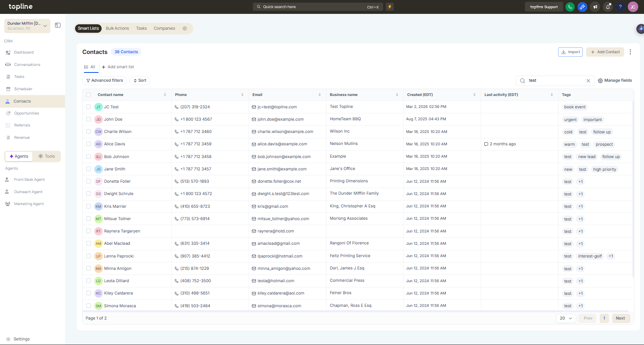644x345 pixels.
Task: Click Alice Davis last activity comment icon
Action: (x=486, y=144)
